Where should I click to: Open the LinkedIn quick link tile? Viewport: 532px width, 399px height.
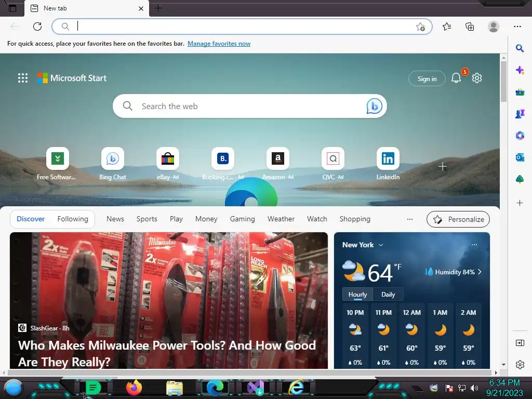pos(388,158)
